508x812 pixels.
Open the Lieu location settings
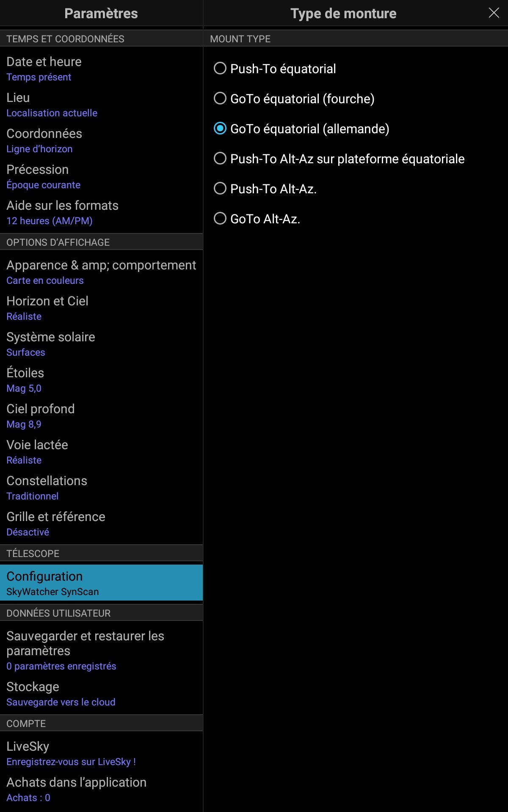click(102, 104)
